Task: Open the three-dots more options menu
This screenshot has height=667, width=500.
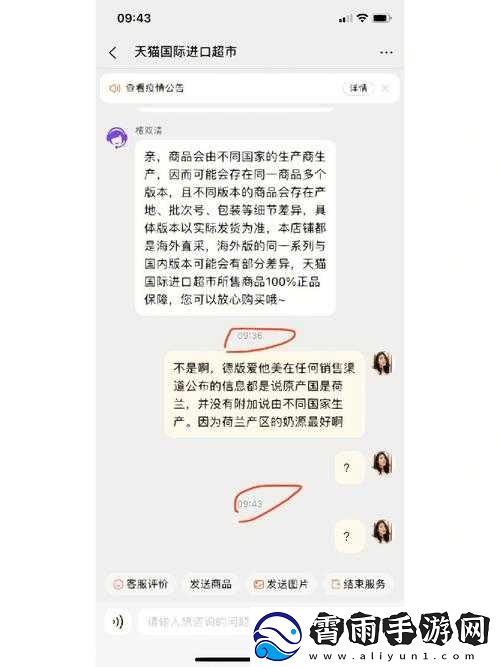Action: [x=386, y=53]
